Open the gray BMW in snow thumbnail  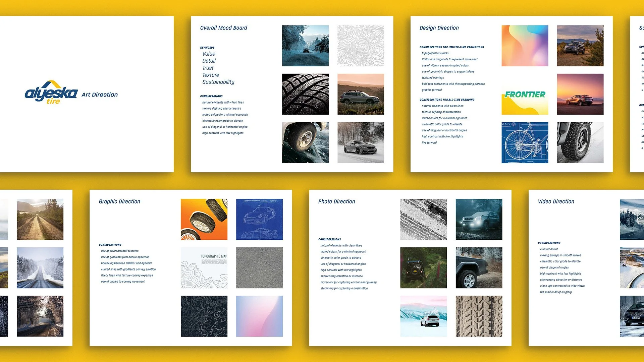(361, 142)
